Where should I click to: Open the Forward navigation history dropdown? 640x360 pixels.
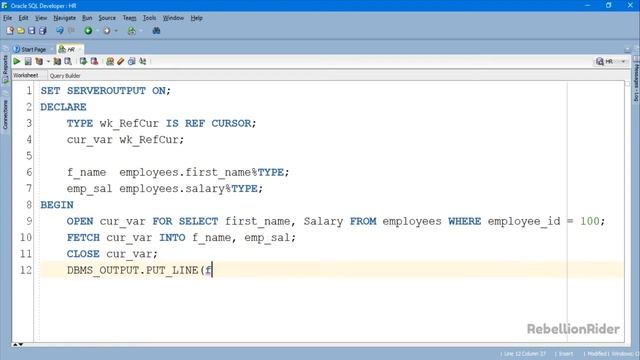(x=116, y=31)
